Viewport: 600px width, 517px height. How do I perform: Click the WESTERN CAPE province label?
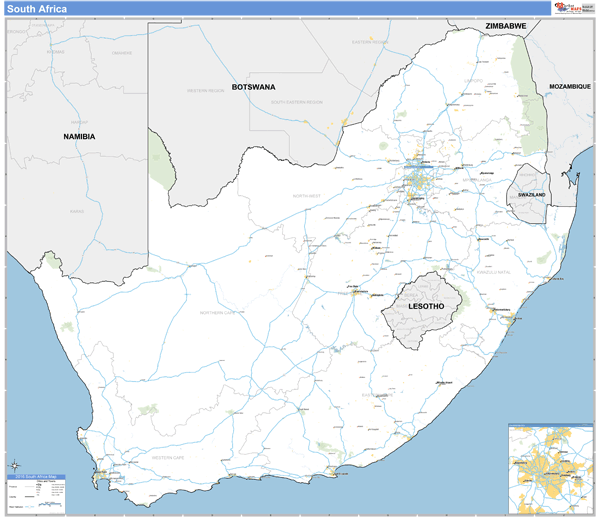tap(168, 458)
